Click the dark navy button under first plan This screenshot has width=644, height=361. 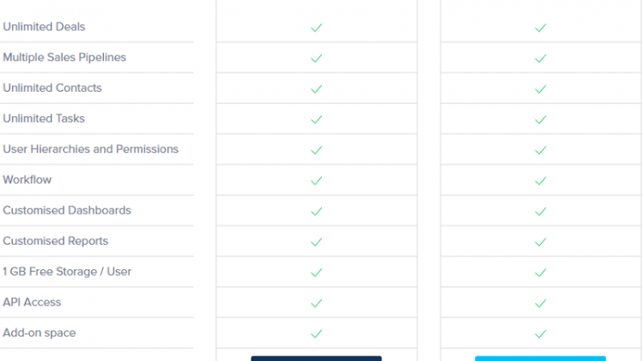(x=316, y=358)
